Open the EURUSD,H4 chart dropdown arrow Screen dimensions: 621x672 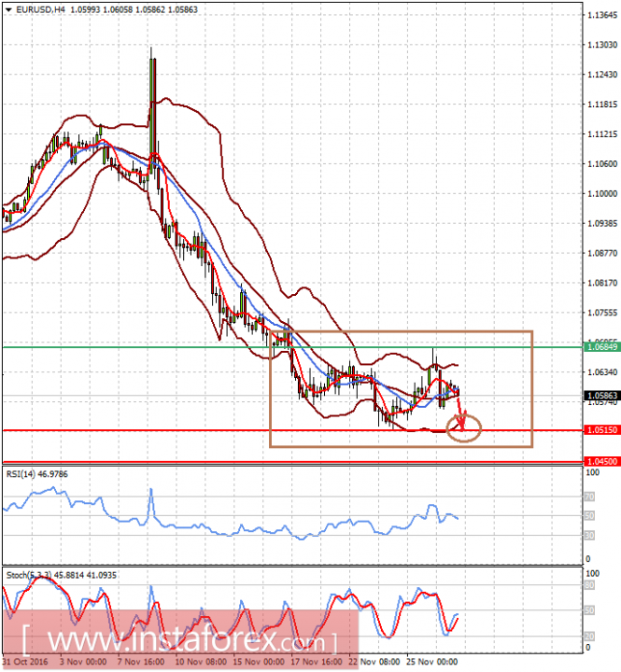8,9
